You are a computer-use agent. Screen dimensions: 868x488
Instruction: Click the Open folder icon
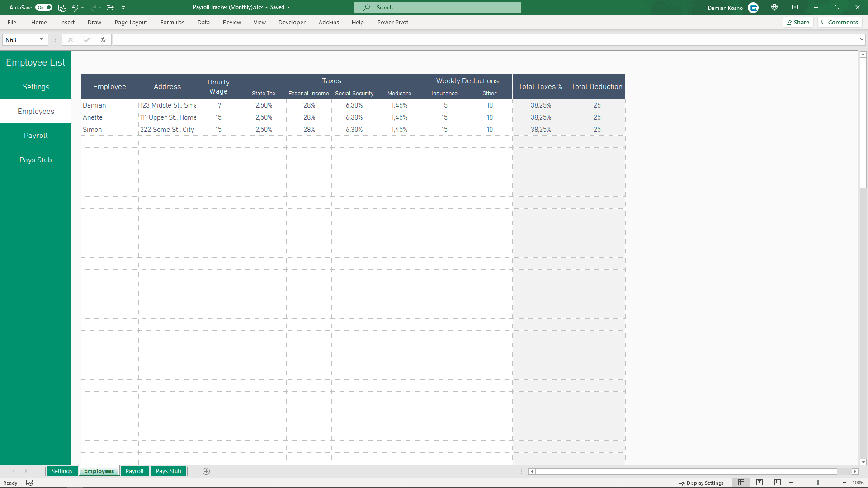[x=110, y=8]
